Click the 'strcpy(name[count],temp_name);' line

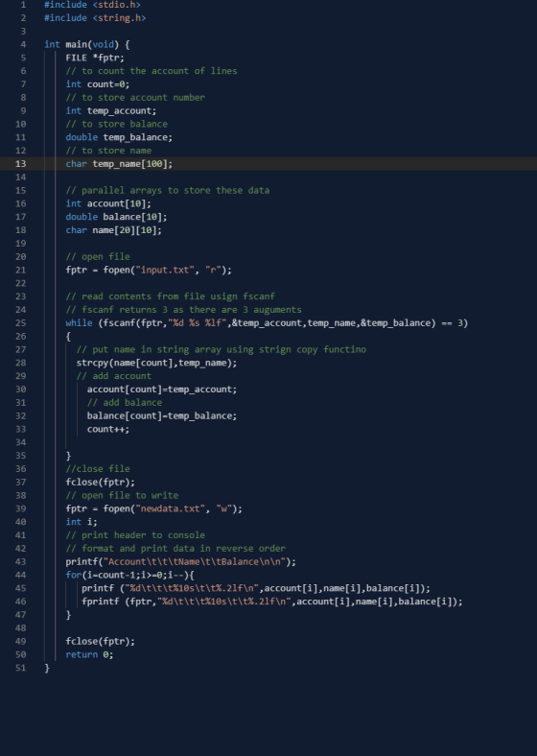156,363
